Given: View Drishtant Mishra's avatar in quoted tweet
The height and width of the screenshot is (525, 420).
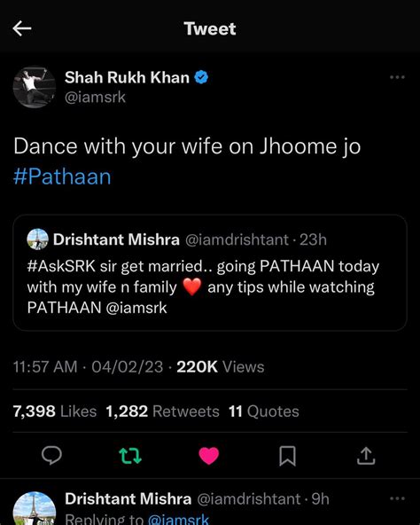Looking at the screenshot, I should coord(37,239).
